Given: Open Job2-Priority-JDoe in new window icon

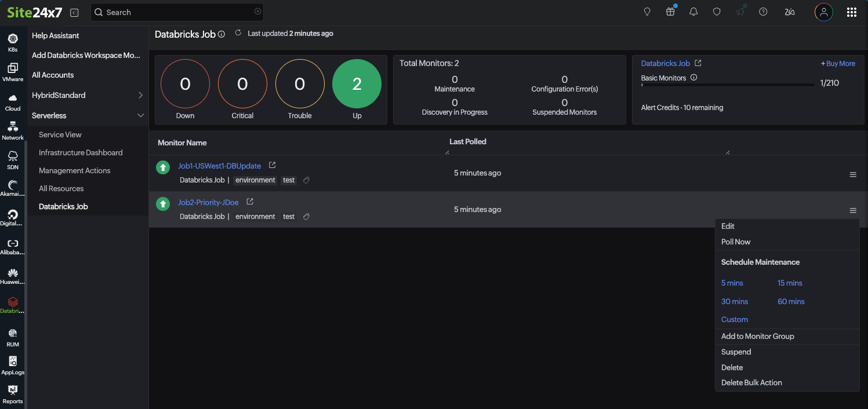Looking at the screenshot, I should tap(250, 202).
